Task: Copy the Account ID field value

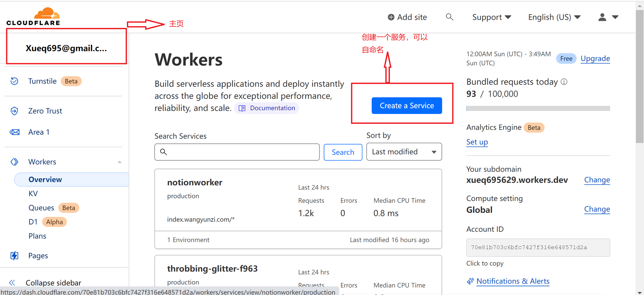Action: pyautogui.click(x=538, y=247)
